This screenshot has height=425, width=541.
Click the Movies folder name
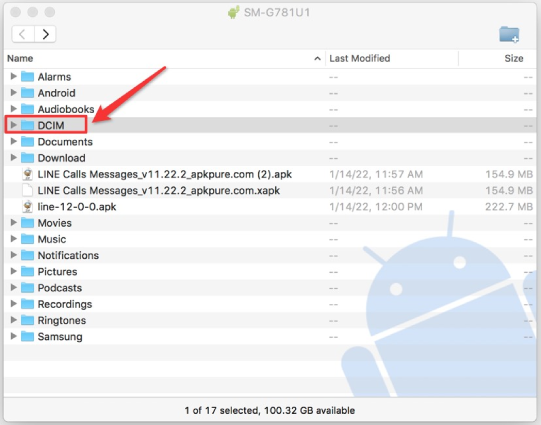coord(55,223)
